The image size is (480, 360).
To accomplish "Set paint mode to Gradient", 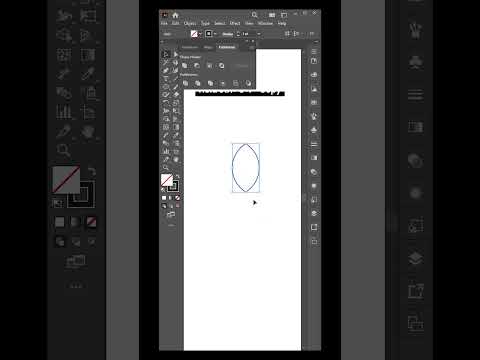I will pos(170,198).
